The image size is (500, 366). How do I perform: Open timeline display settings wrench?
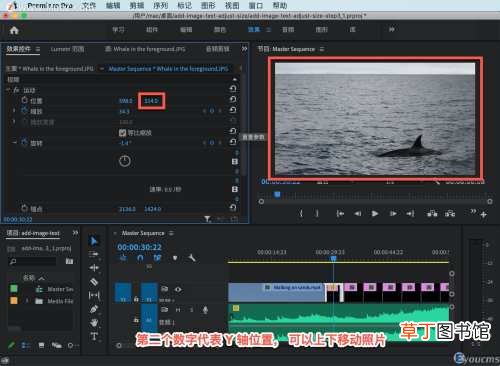pyautogui.click(x=192, y=258)
